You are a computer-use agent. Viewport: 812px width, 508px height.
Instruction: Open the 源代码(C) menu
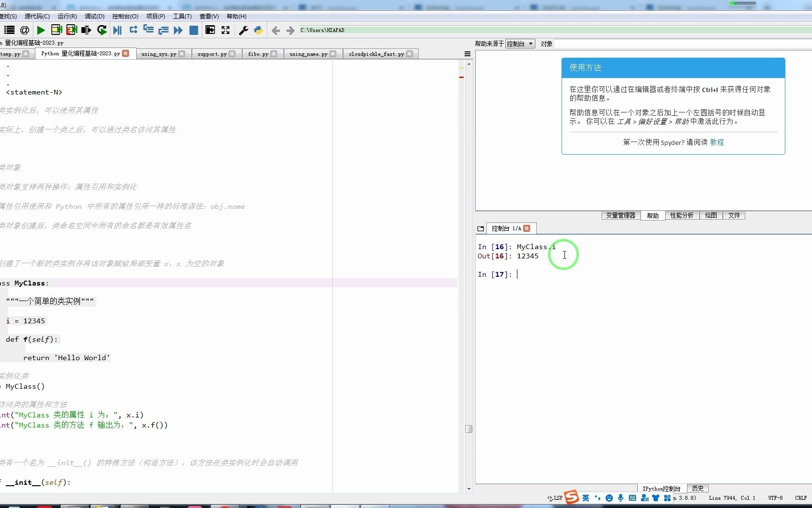[x=37, y=16]
